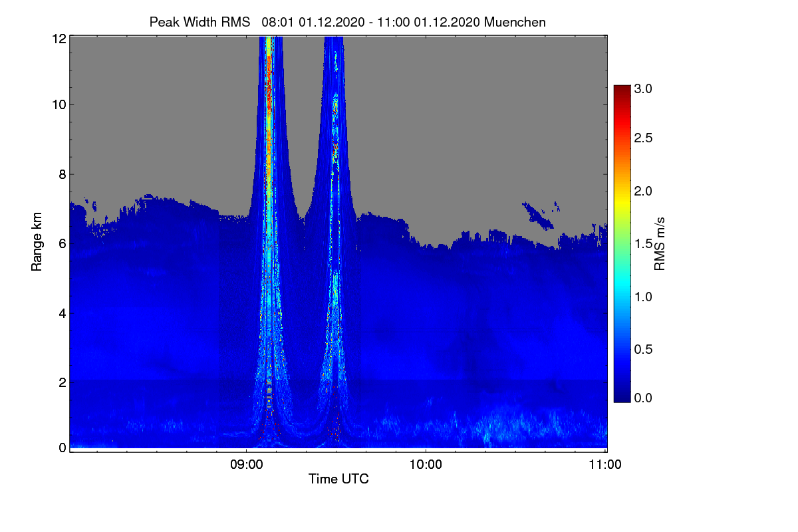Click the 3.0 colorbar value label
This screenshot has height=532, width=798.
tap(643, 88)
